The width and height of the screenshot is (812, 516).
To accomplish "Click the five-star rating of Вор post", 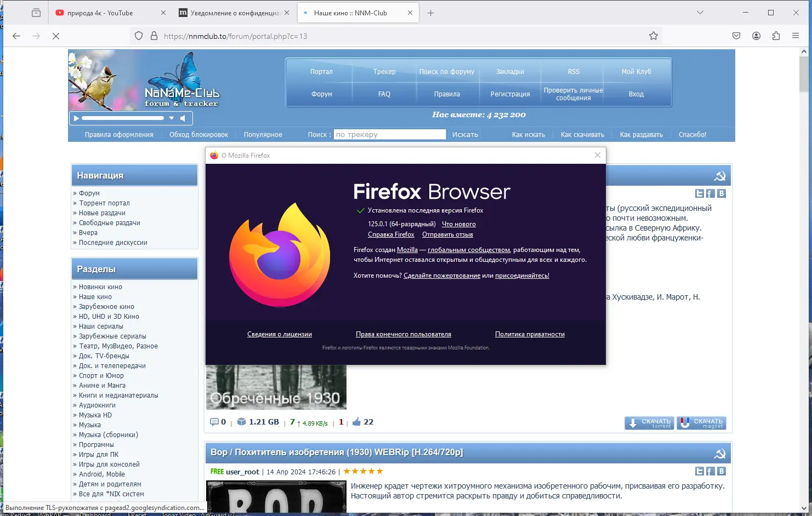I will click(x=363, y=471).
